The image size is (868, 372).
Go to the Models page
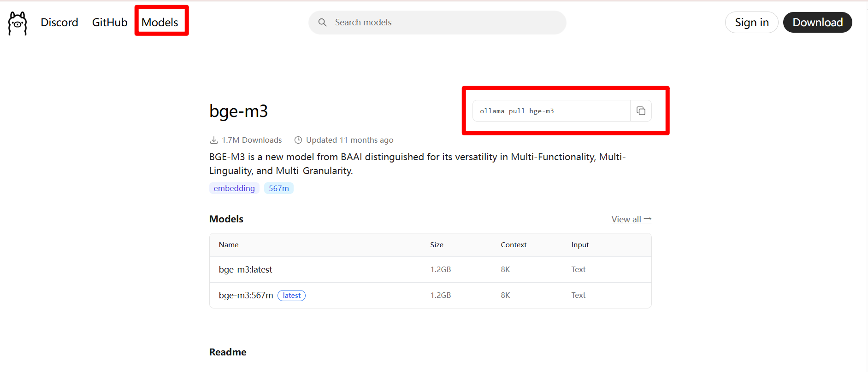[x=160, y=23]
